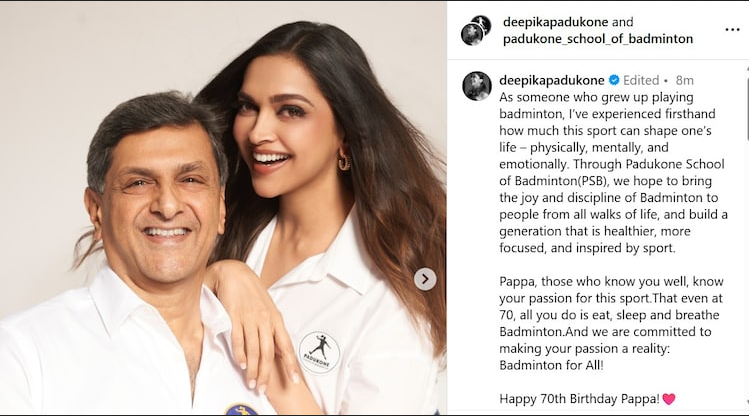Click the 8m timestamp
Viewport: 749px width, 416px height.
pos(685,80)
